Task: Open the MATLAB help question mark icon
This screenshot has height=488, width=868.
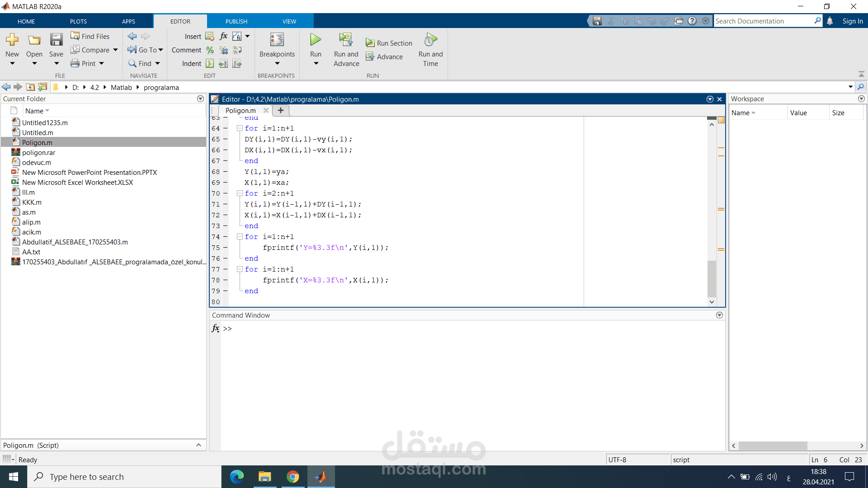Action: coord(692,21)
